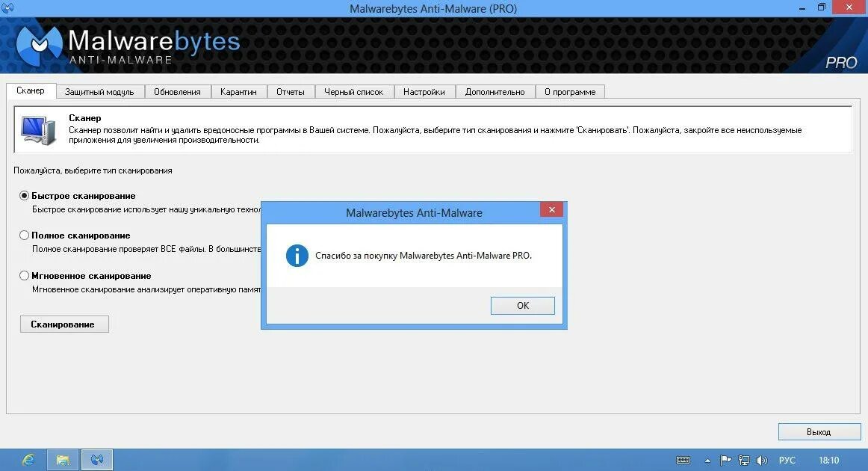Click the volume speaker icon
868x471 pixels.
(x=762, y=460)
